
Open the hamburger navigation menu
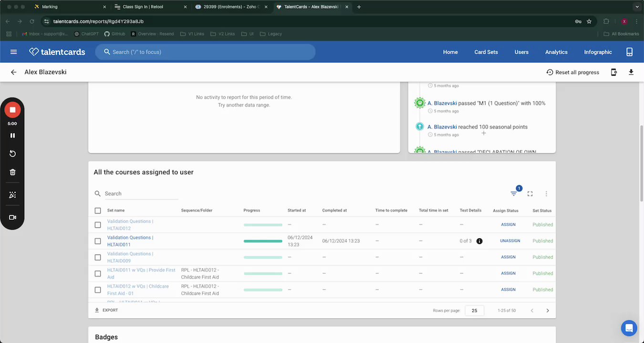point(13,52)
